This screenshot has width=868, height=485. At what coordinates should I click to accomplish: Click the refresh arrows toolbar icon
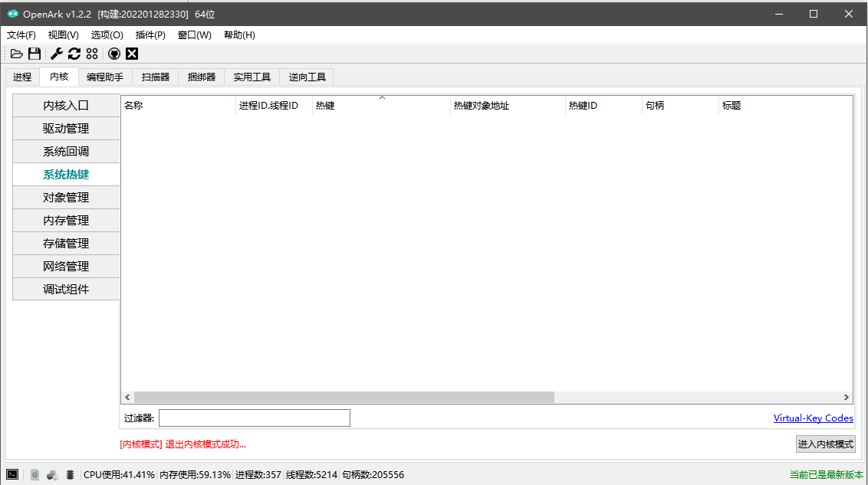(x=74, y=54)
